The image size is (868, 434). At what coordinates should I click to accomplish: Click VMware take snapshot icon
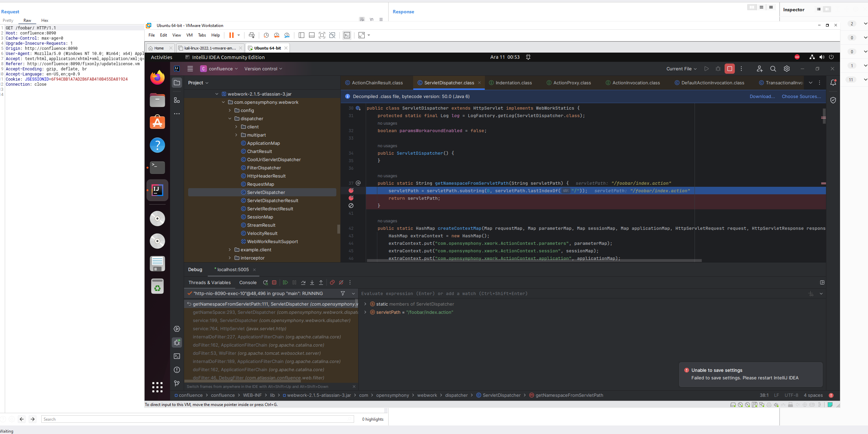click(266, 35)
